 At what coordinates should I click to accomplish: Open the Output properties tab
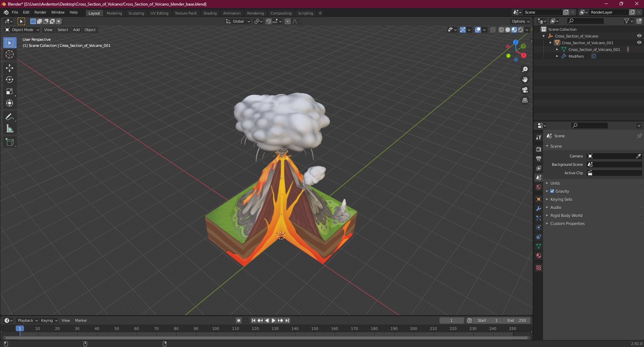click(539, 158)
